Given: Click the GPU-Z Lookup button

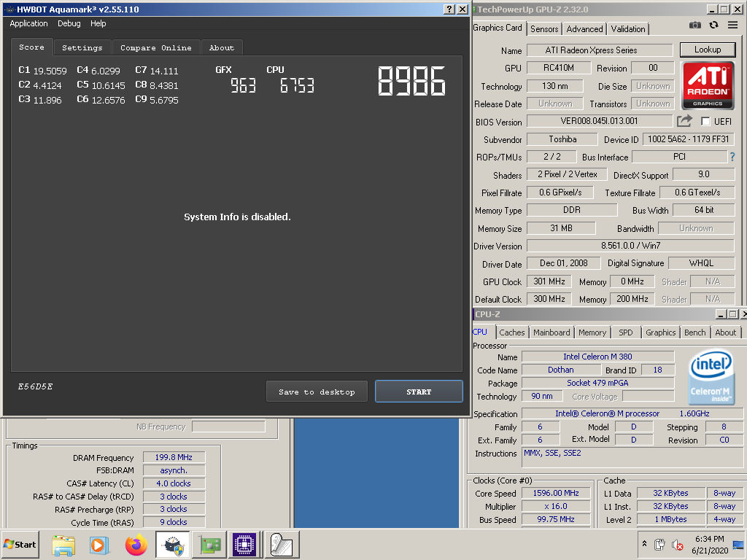Looking at the screenshot, I should 708,50.
